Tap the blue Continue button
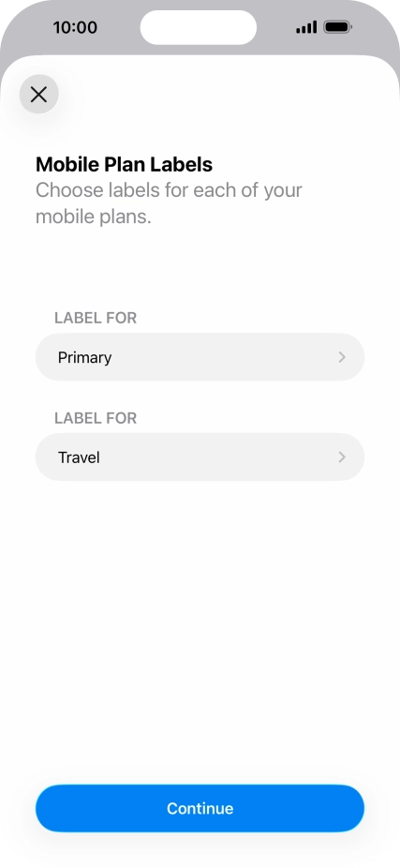 (x=200, y=808)
